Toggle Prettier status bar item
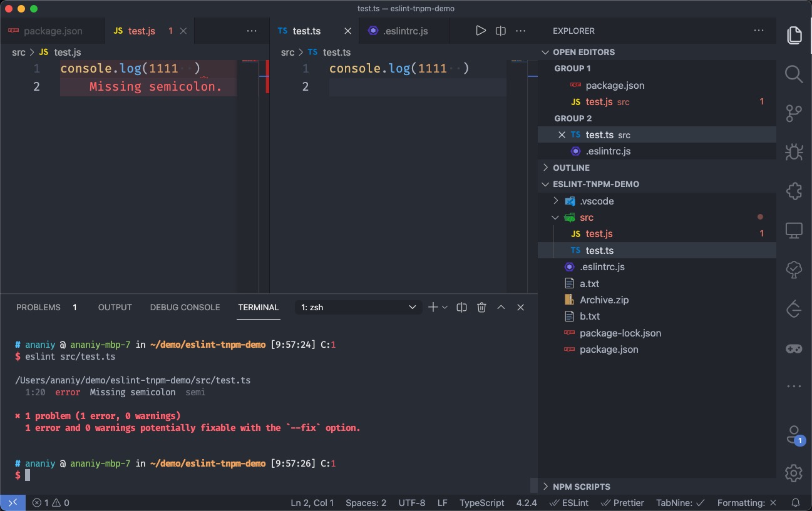The width and height of the screenshot is (812, 511). pyautogui.click(x=622, y=503)
